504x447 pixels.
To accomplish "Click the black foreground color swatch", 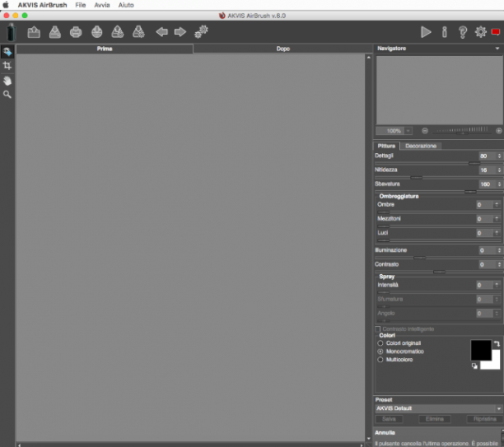I will click(481, 350).
